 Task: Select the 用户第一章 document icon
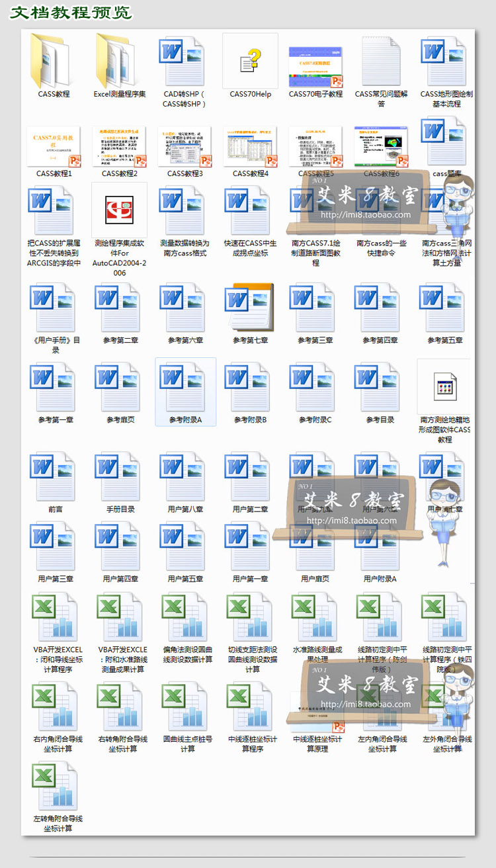(x=249, y=547)
